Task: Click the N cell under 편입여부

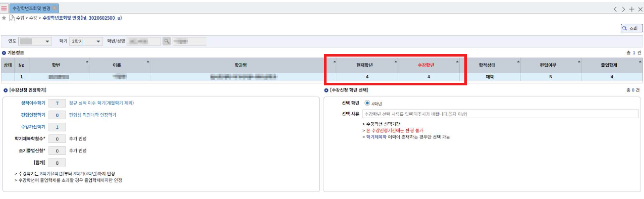Action: tap(551, 77)
